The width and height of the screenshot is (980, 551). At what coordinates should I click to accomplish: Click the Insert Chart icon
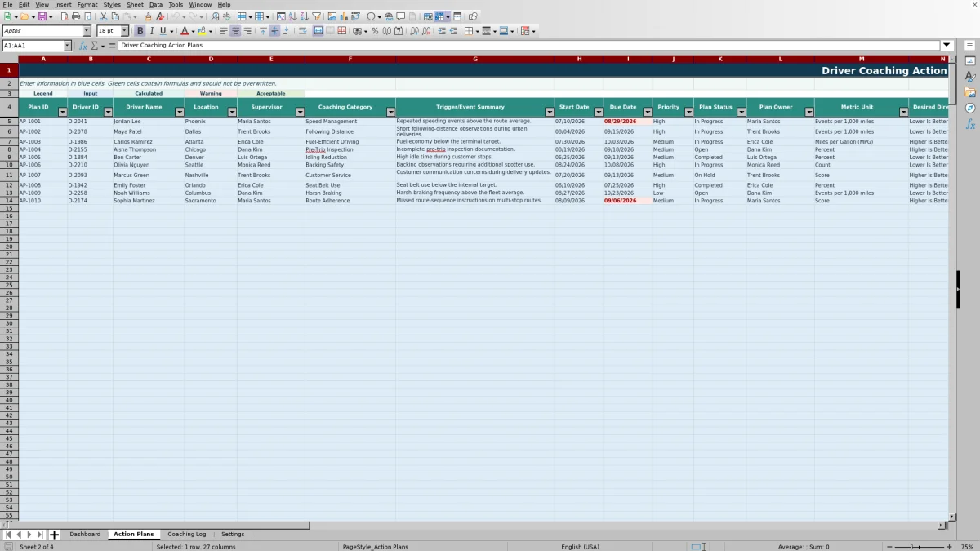(343, 16)
